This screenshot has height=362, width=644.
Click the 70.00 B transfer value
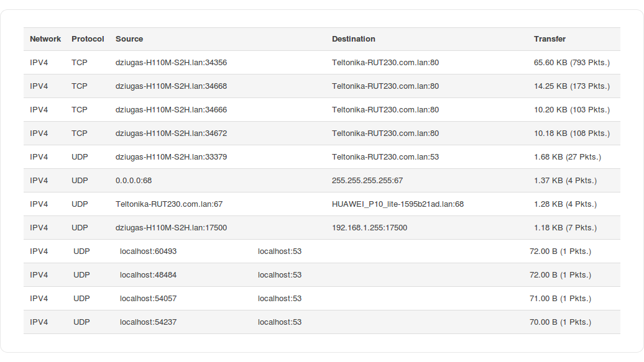543,322
